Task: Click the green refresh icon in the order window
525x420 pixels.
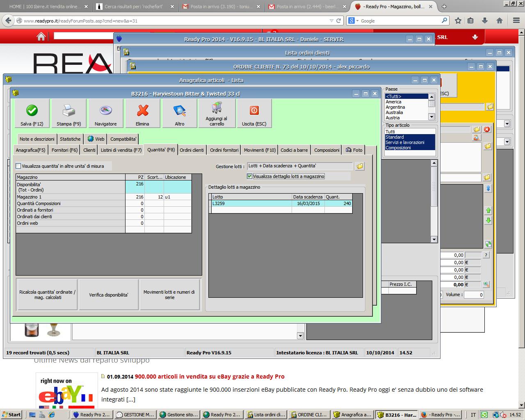Action: [488, 244]
